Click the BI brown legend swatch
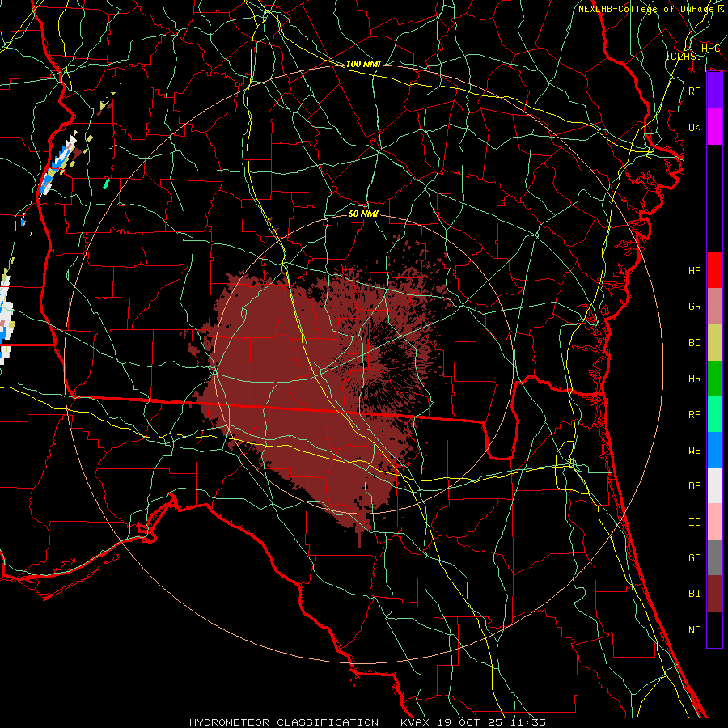The height and width of the screenshot is (728, 728). click(x=714, y=594)
